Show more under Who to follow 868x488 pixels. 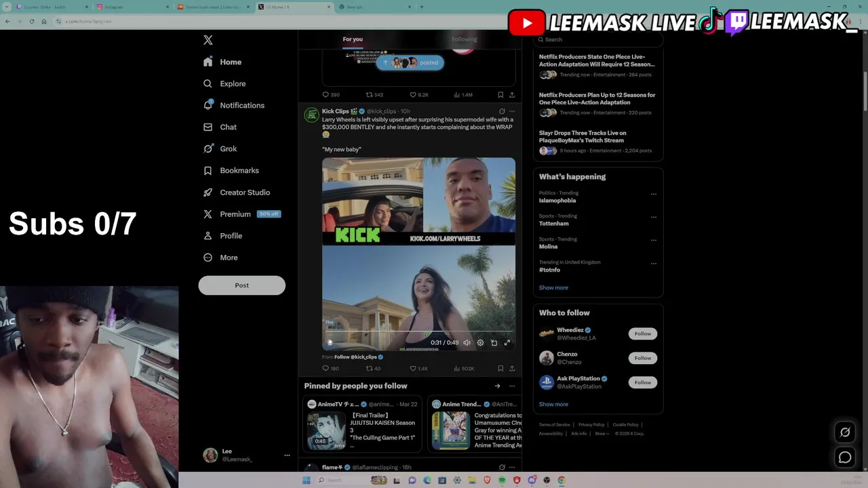click(x=553, y=404)
